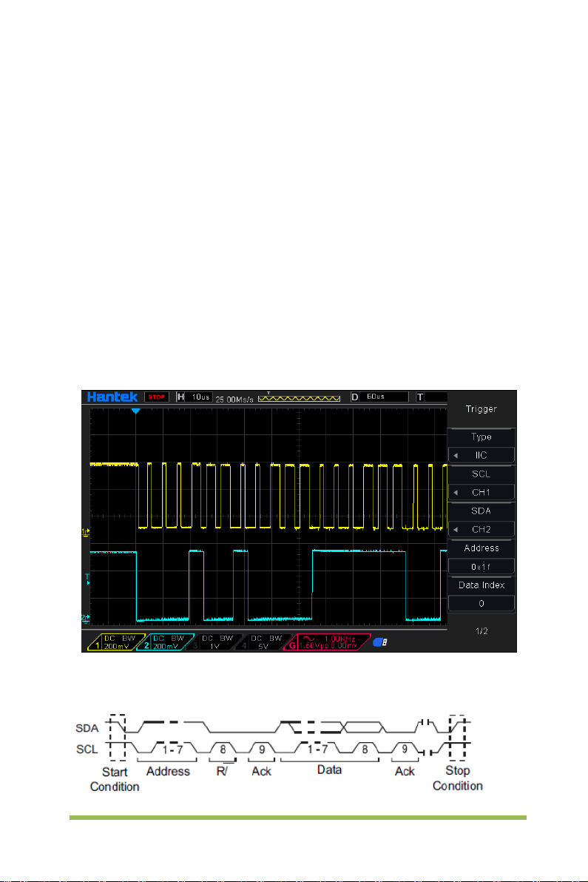Click the 10us timebase value
The height and width of the screenshot is (882, 588).
point(200,397)
